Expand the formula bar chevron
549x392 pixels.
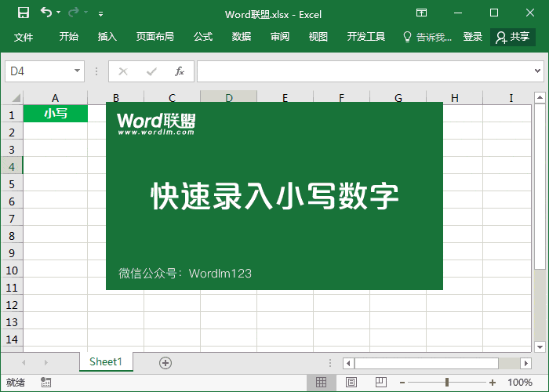[x=537, y=71]
